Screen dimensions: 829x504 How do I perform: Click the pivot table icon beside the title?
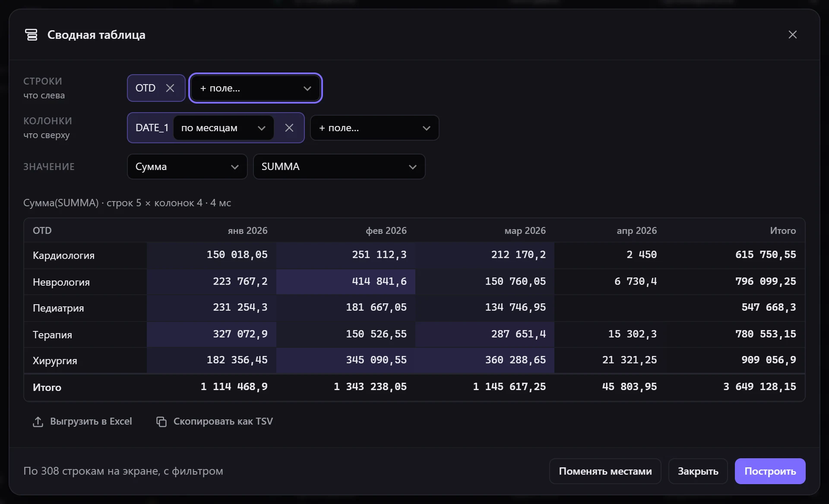pyautogui.click(x=31, y=35)
